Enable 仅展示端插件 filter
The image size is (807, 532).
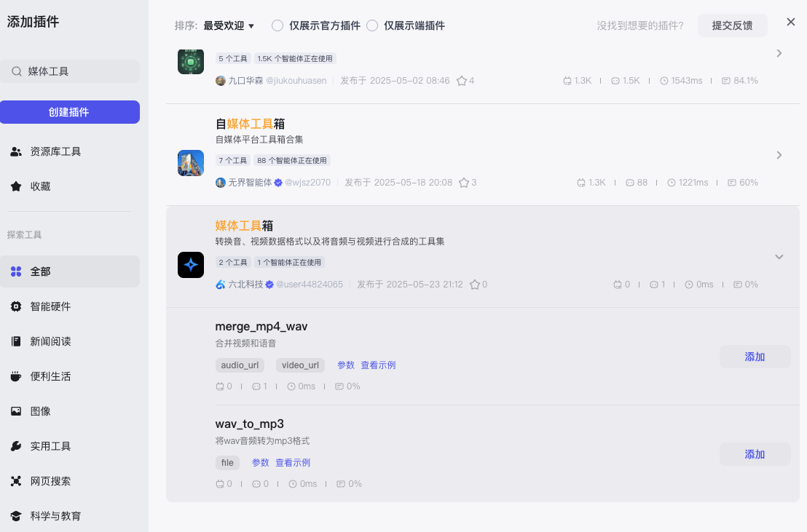tap(373, 25)
